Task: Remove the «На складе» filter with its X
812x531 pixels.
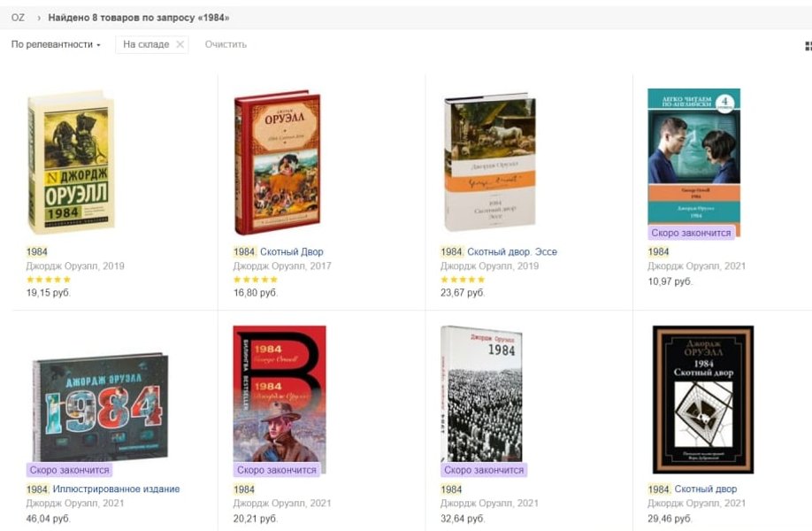Action: (180, 44)
